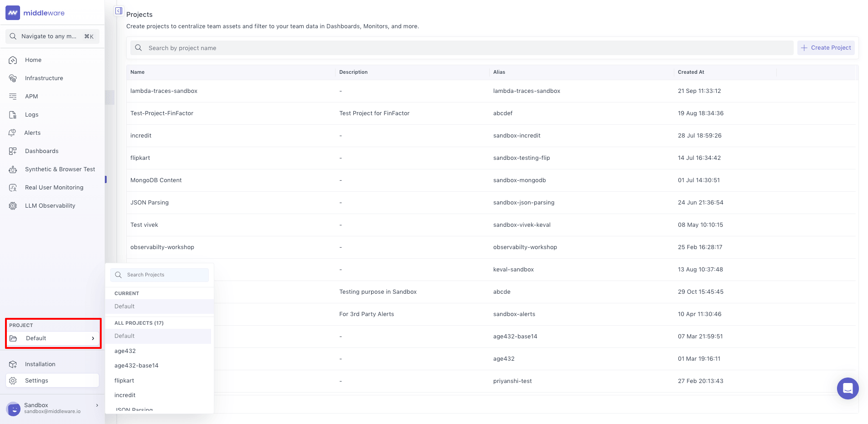
Task: Click the Middleware logo icon
Action: pos(13,13)
